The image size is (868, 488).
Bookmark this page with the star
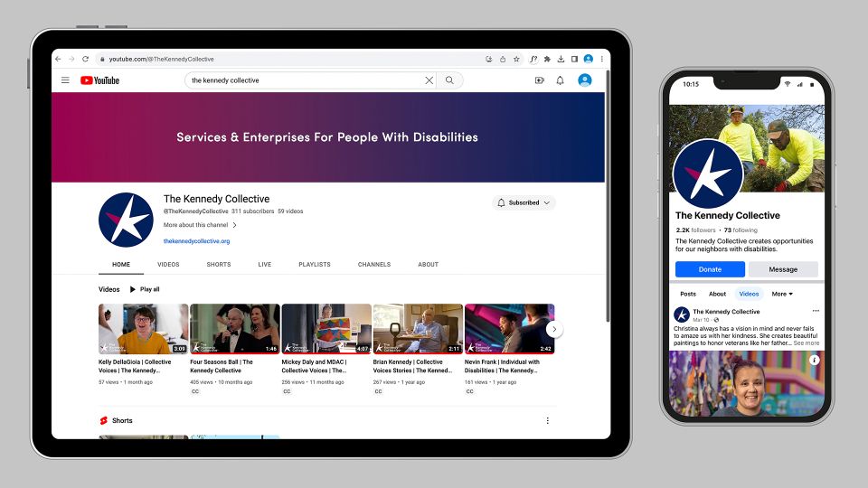click(516, 59)
